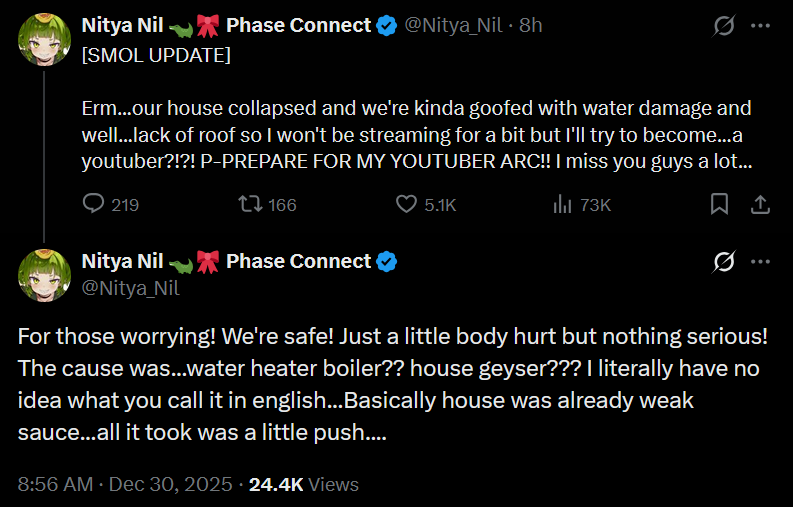Viewport: 793px width, 507px height.
Task: Click the reply icon on first tweet
Action: coord(94,205)
